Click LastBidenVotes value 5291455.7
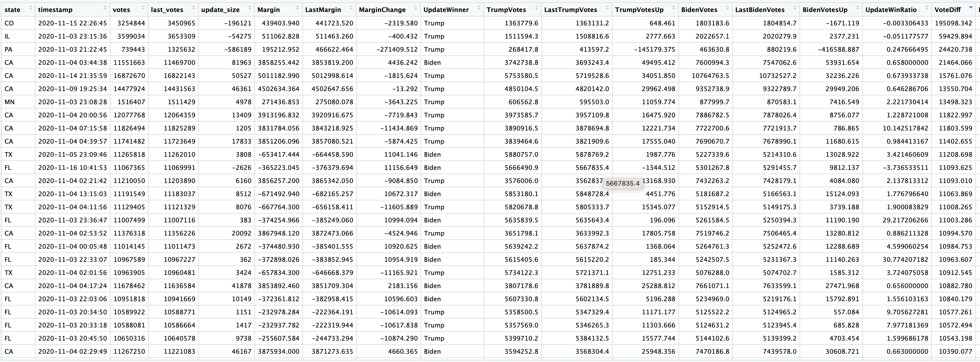This screenshot has width=980, height=362. (x=780, y=168)
